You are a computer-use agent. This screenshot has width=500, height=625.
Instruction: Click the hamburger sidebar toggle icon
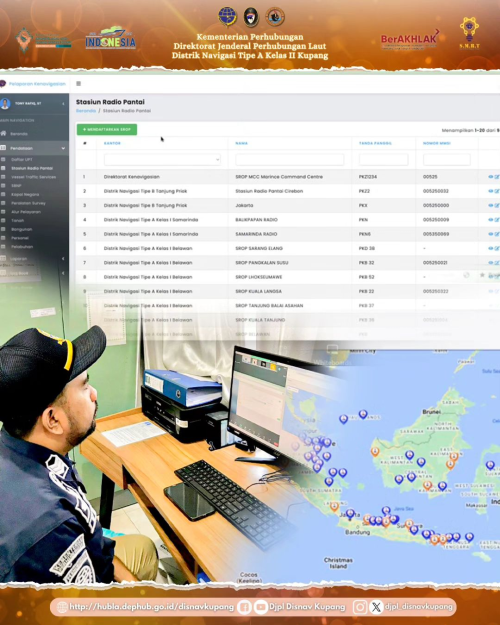pyautogui.click(x=79, y=84)
